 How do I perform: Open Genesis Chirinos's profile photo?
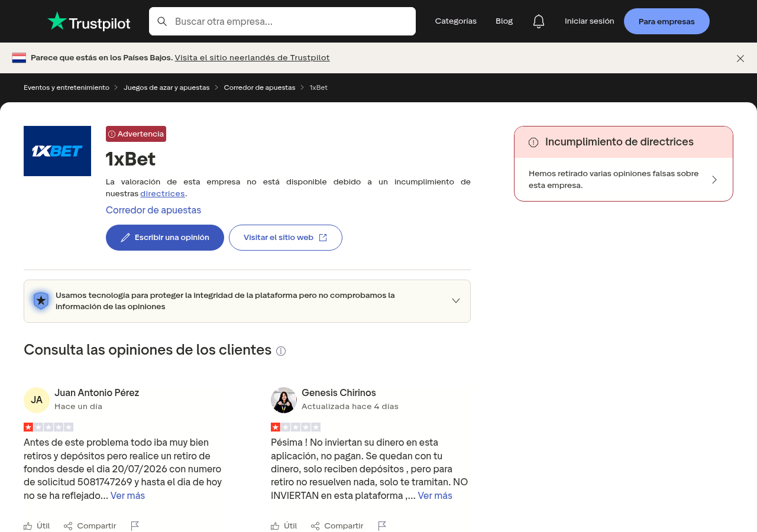(284, 400)
